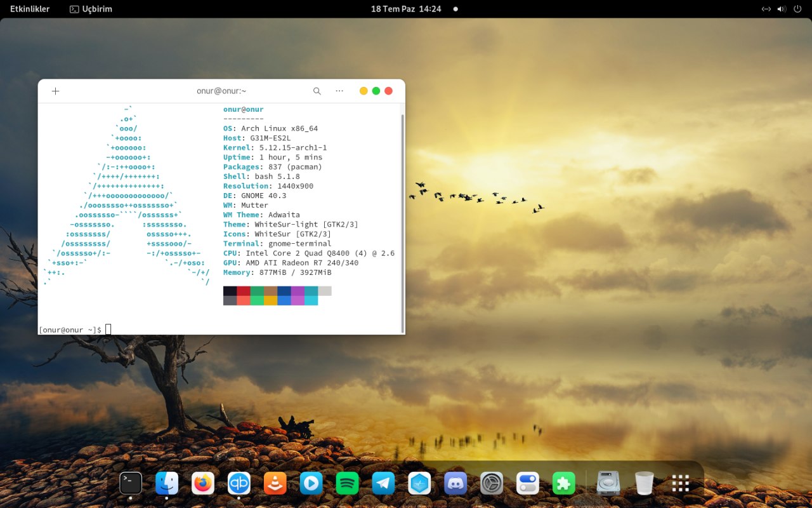
Task: Minimize the terminal with the yellow button
Action: point(363,91)
